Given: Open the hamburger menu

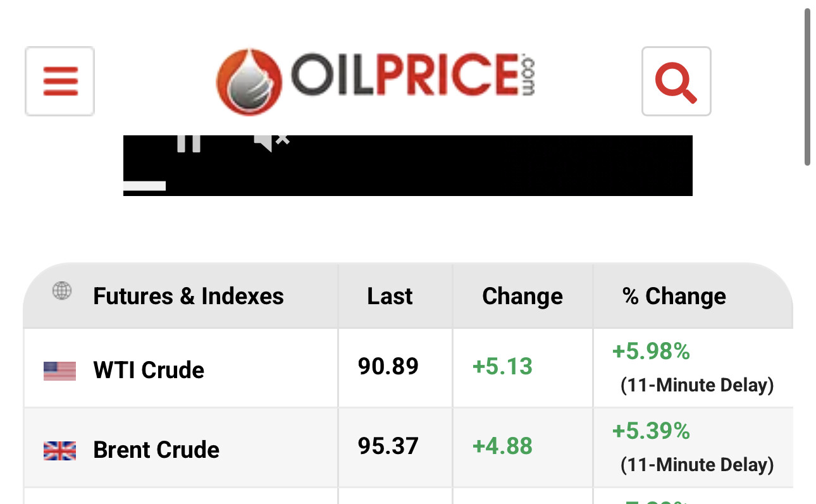Looking at the screenshot, I should coord(59,81).
